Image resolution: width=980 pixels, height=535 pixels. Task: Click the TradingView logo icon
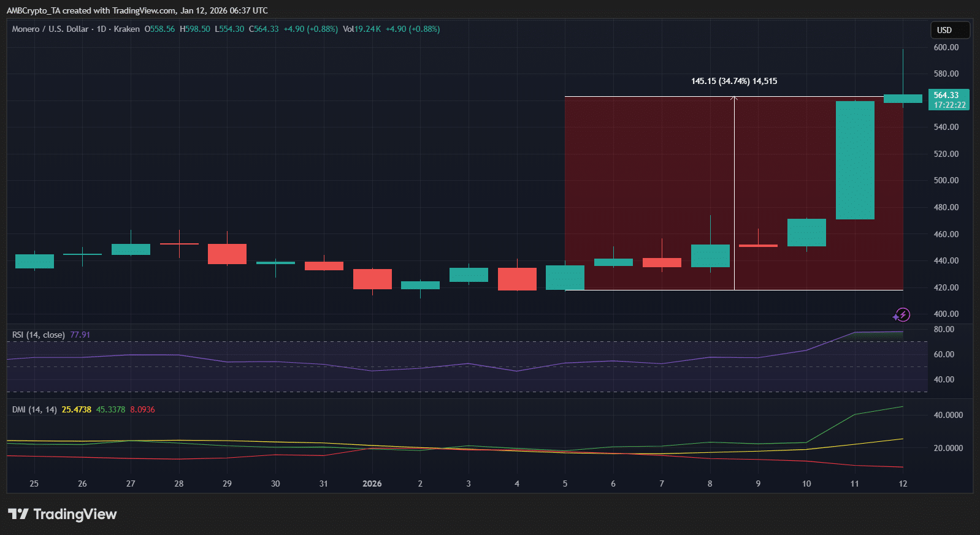(x=18, y=514)
